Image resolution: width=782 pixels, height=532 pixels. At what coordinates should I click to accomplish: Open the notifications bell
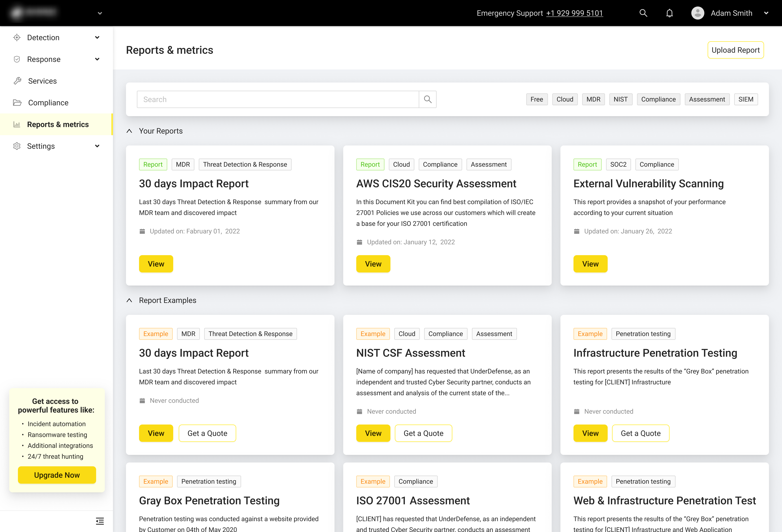coord(669,13)
